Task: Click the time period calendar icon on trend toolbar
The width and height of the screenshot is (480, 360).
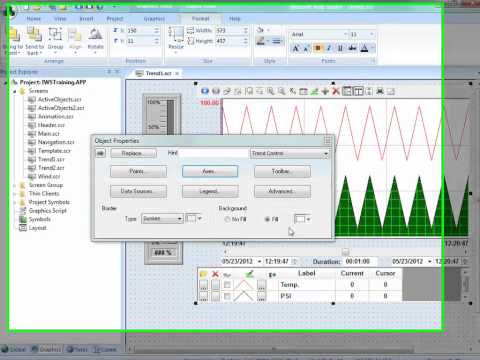Action: tap(303, 91)
